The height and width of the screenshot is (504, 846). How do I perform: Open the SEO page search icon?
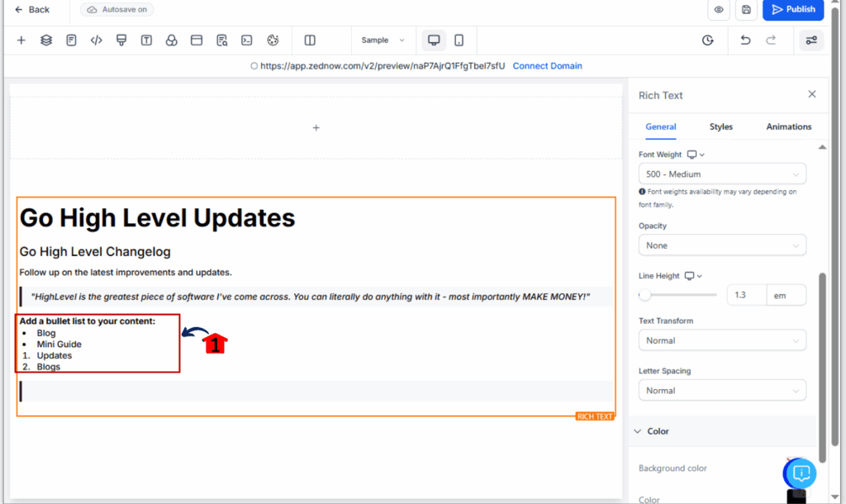pyautogui.click(x=221, y=40)
